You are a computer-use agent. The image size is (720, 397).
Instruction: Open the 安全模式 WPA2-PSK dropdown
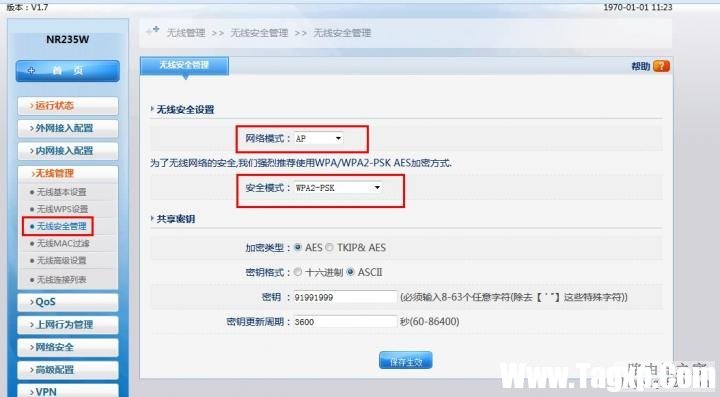coord(338,188)
